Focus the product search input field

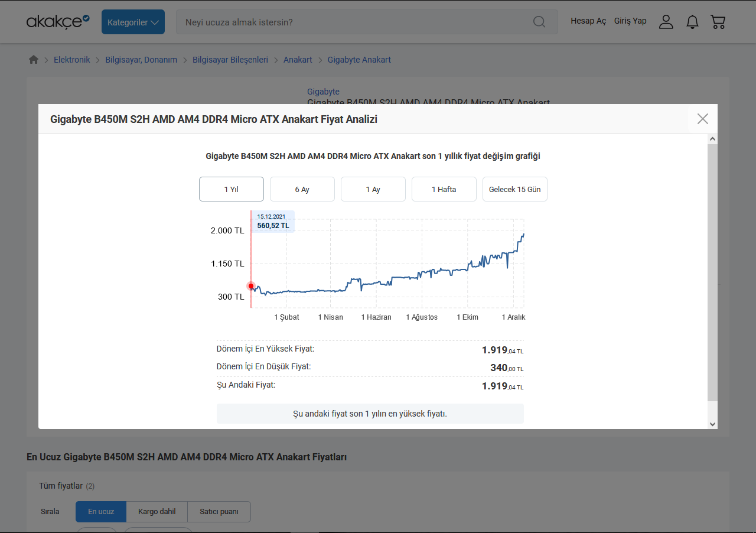[354, 22]
